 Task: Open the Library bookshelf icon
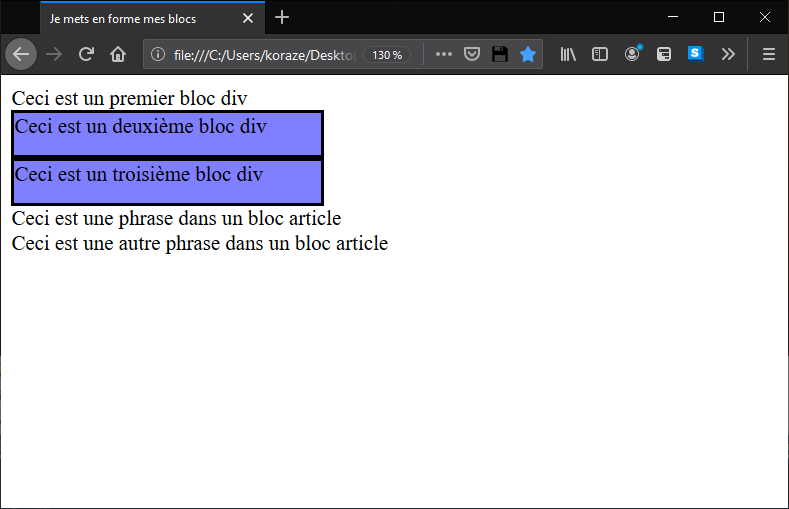click(568, 54)
